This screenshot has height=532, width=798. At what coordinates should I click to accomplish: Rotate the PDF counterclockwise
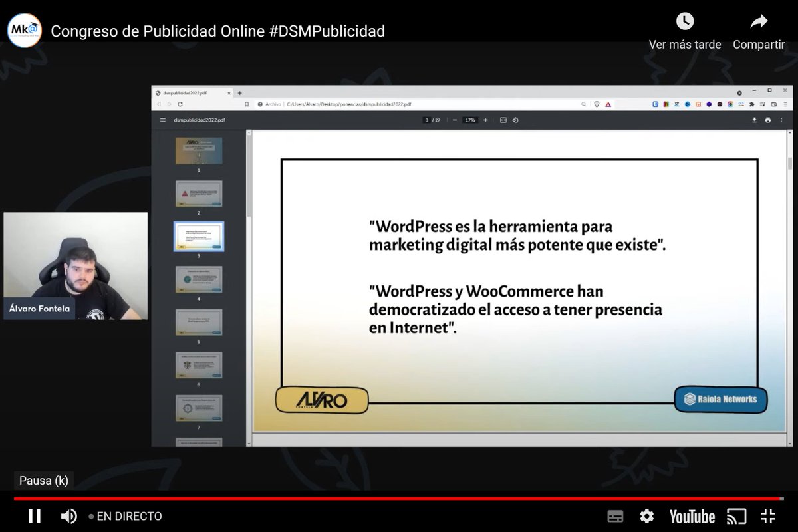515,120
